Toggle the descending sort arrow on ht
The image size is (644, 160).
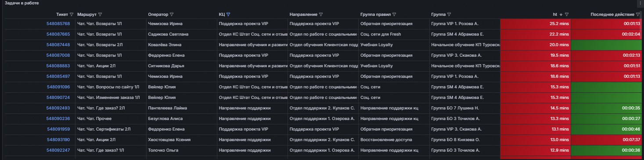coord(561,15)
